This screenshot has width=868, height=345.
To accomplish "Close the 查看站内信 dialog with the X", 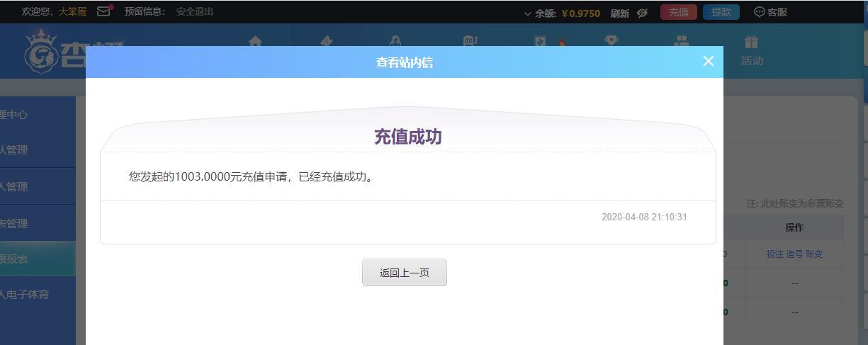I will [709, 61].
